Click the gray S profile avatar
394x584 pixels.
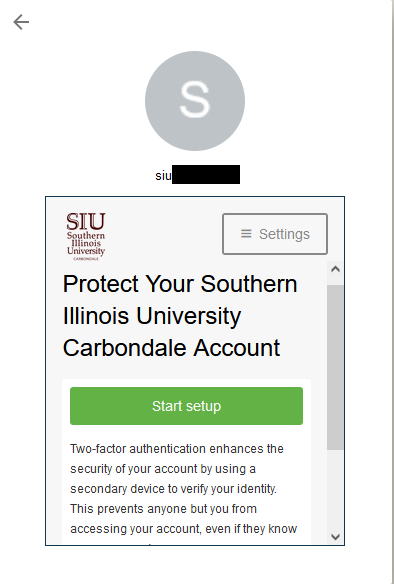[x=195, y=101]
